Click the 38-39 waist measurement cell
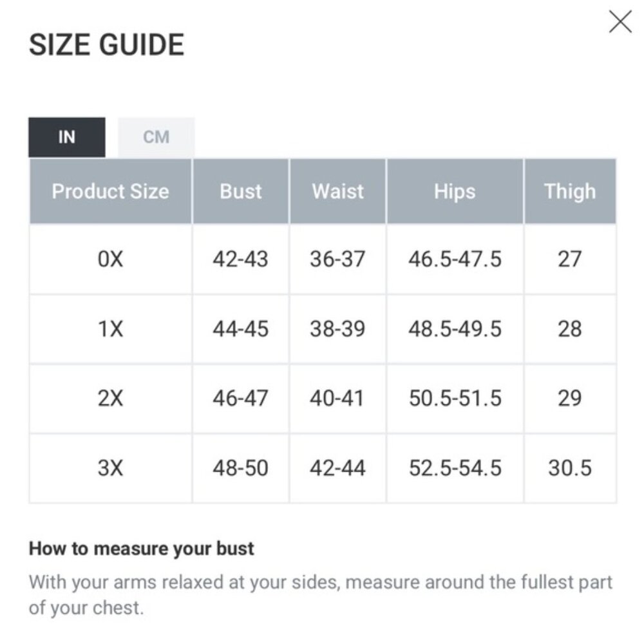The height and width of the screenshot is (644, 644). tap(337, 329)
